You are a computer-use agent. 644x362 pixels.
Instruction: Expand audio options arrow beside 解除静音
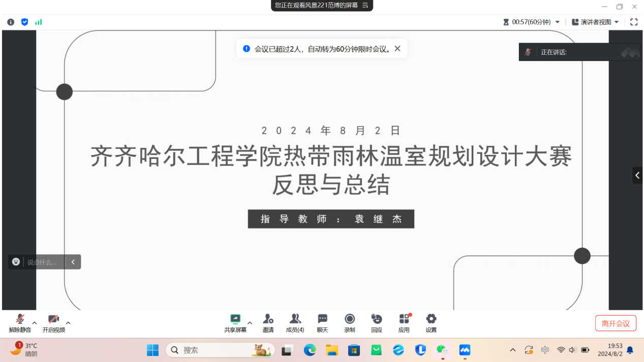[35, 323]
